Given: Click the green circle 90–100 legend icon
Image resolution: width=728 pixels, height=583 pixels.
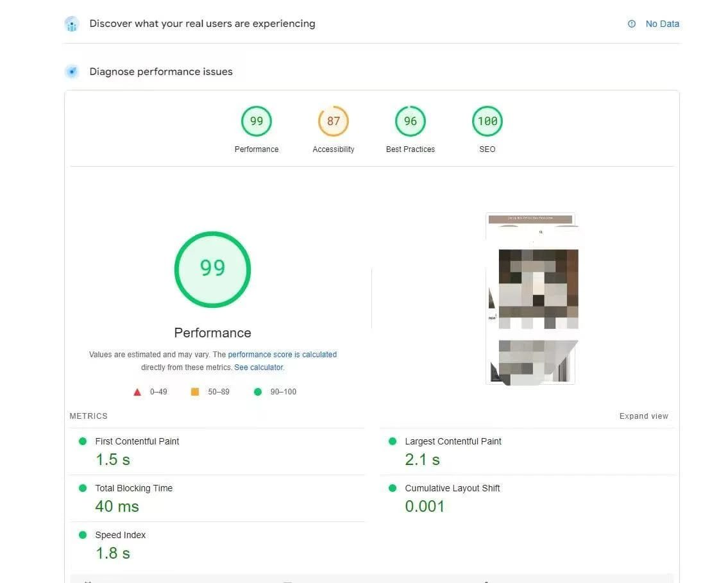Looking at the screenshot, I should tap(258, 392).
